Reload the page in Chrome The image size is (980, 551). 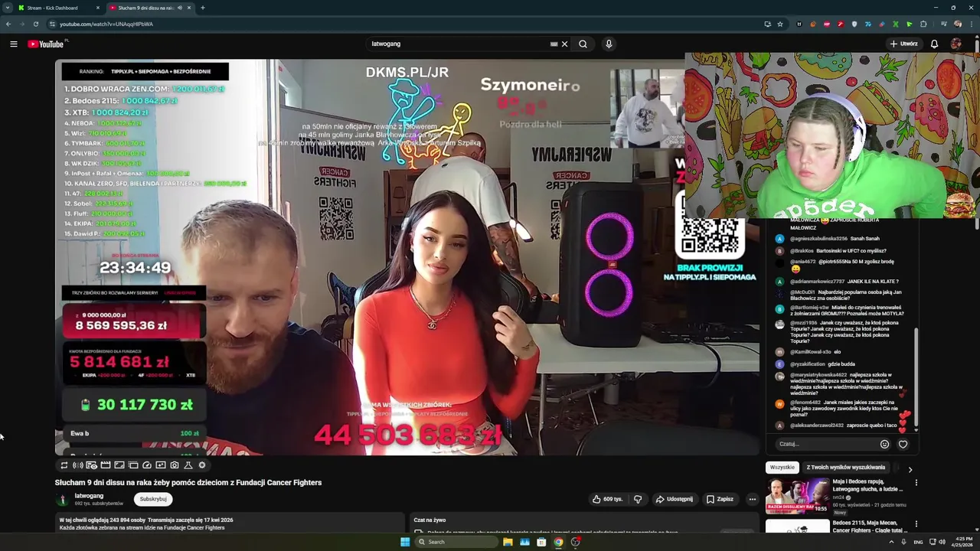[35, 24]
